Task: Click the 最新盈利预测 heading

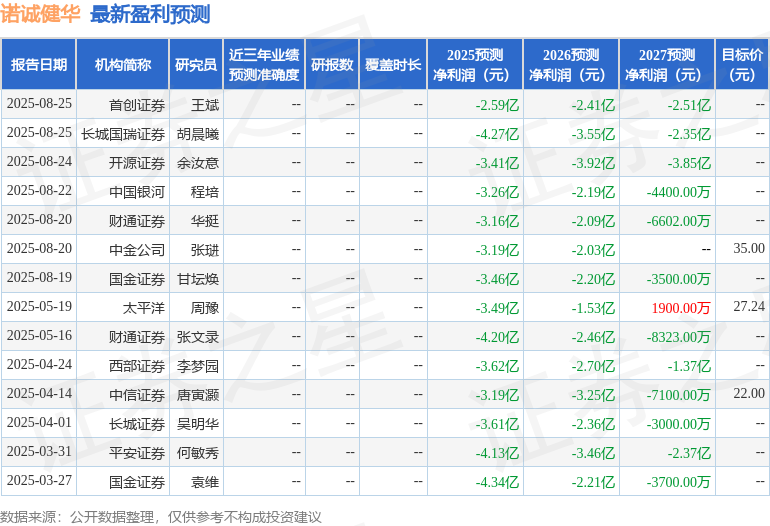Action: [150, 14]
